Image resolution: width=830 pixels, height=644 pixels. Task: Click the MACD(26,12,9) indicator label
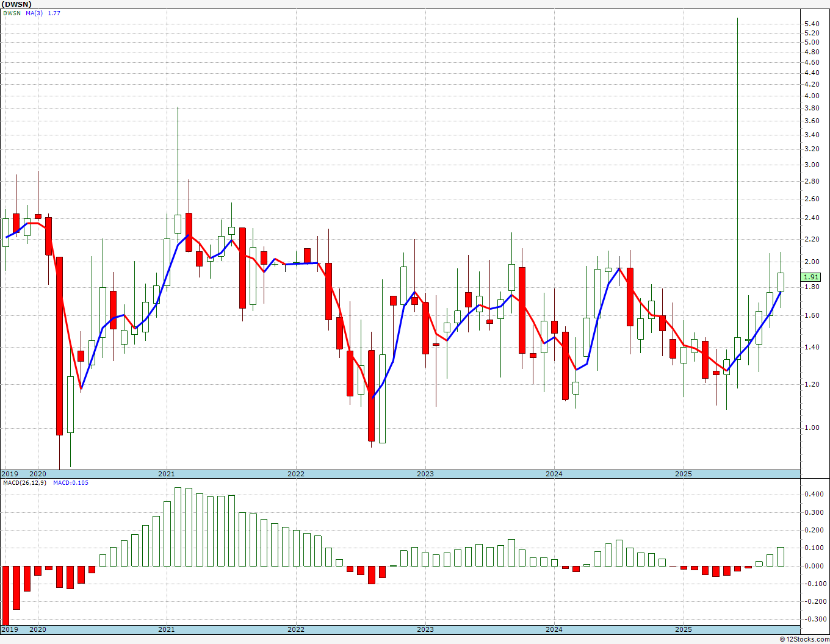pyautogui.click(x=24, y=483)
